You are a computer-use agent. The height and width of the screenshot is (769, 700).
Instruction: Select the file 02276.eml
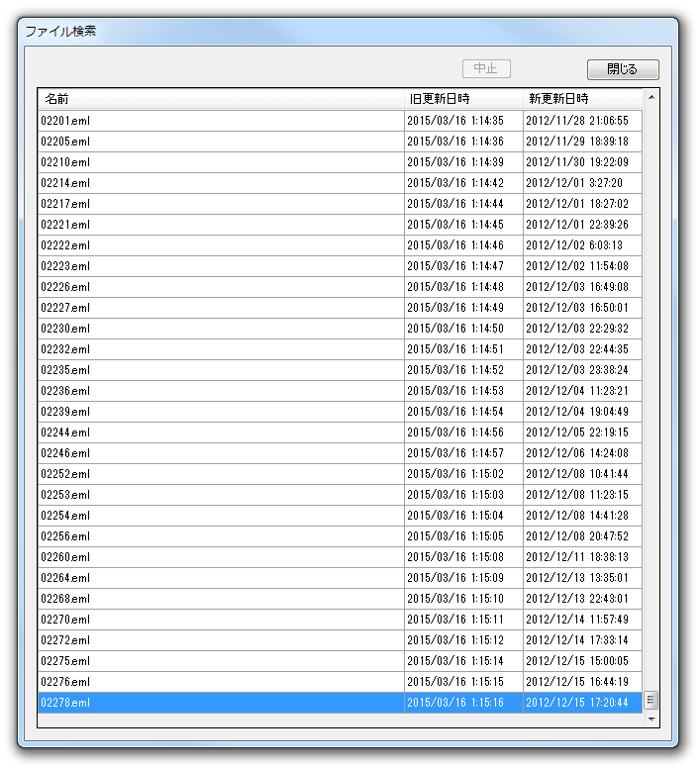click(x=340, y=682)
